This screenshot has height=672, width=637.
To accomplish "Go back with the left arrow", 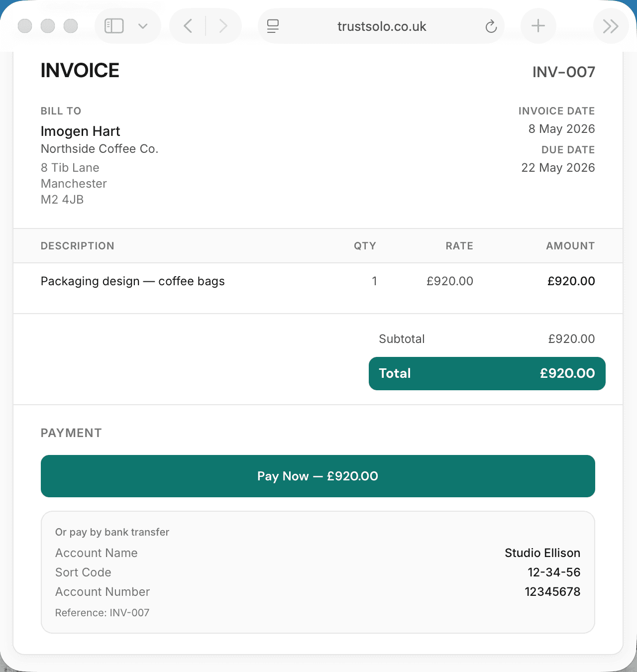I will [188, 26].
